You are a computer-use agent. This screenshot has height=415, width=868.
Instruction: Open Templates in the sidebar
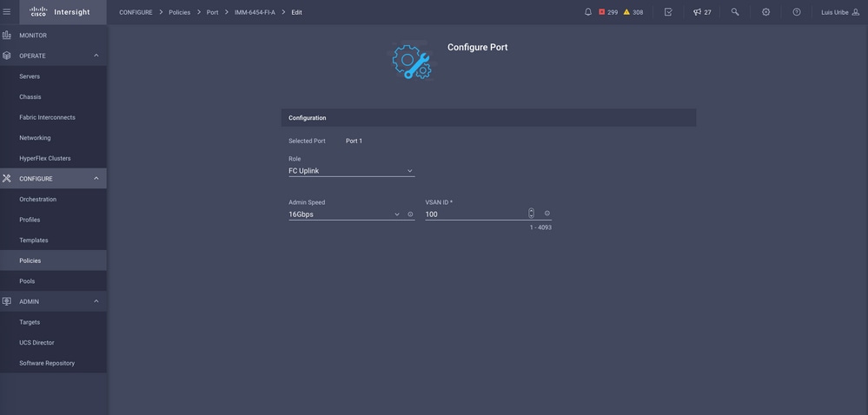(x=53, y=240)
